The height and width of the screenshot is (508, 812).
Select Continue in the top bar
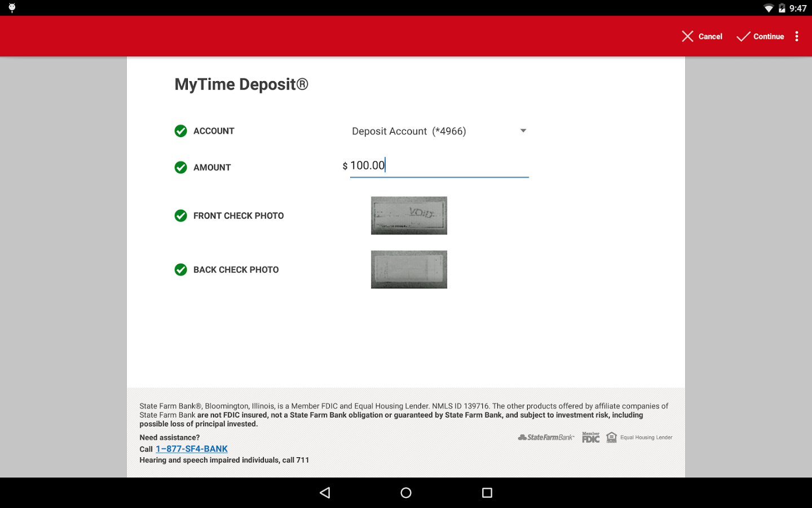[768, 36]
